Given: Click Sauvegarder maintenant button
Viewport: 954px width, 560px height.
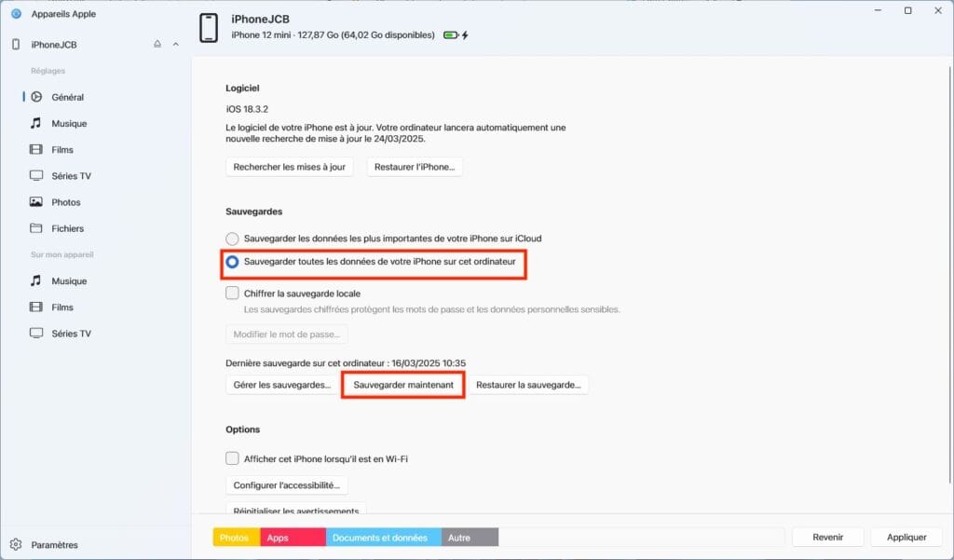Looking at the screenshot, I should [x=403, y=385].
